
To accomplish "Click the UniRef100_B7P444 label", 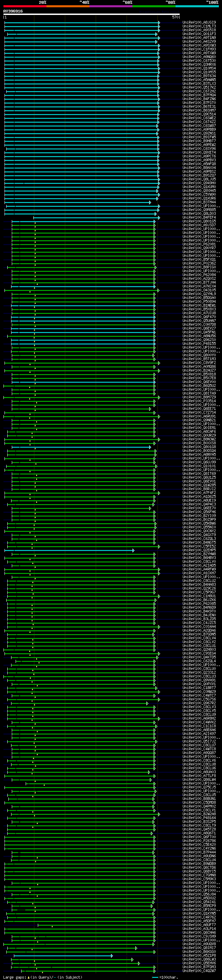I will click(199, 852).
